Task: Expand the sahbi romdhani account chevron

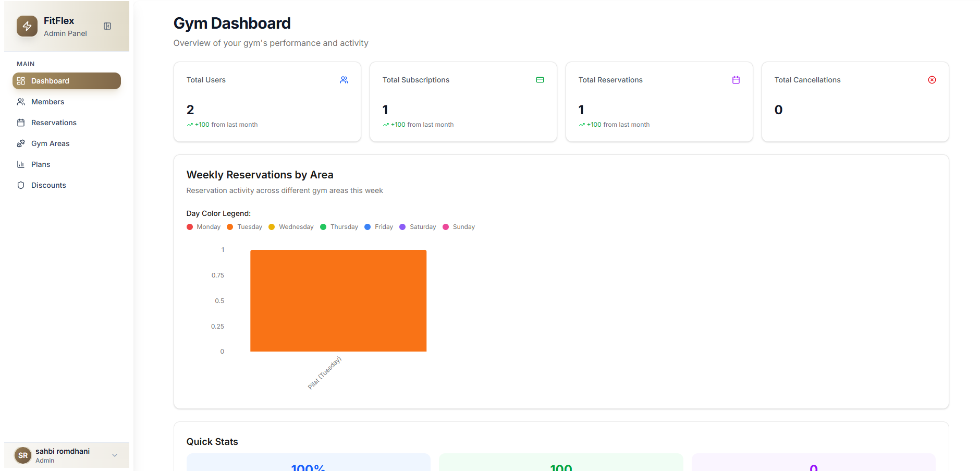Action: (115, 455)
